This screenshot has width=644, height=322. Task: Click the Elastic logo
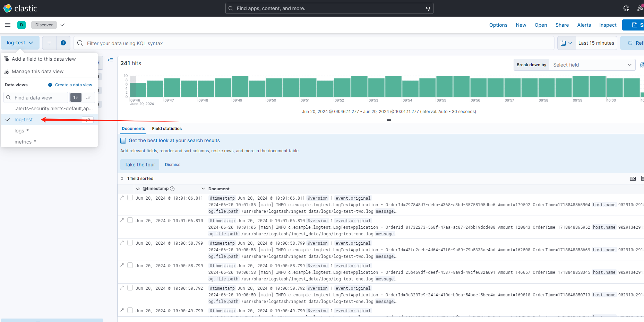click(x=20, y=8)
